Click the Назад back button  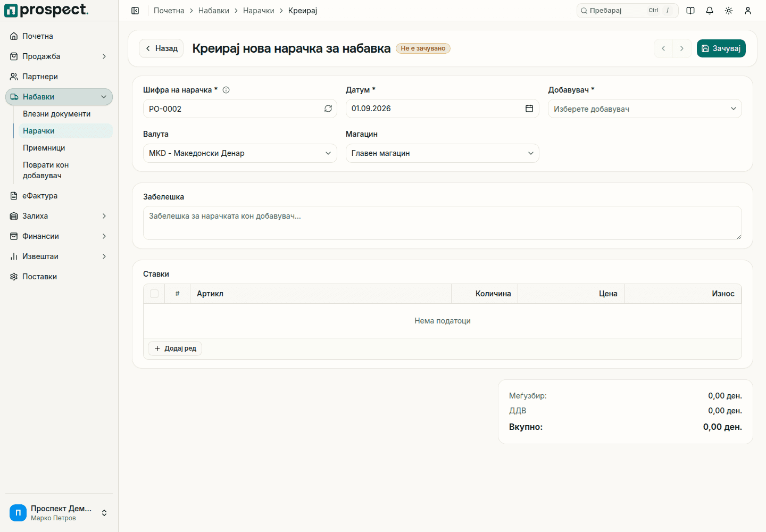click(x=161, y=48)
